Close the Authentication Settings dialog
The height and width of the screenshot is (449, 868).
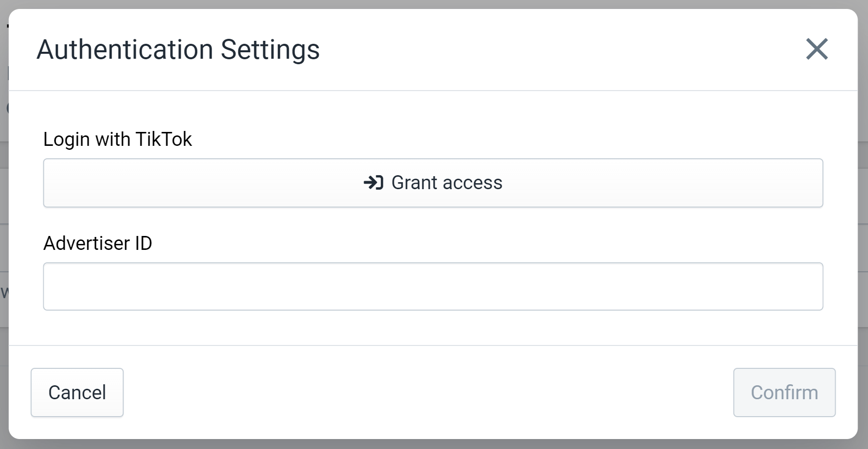(x=817, y=49)
